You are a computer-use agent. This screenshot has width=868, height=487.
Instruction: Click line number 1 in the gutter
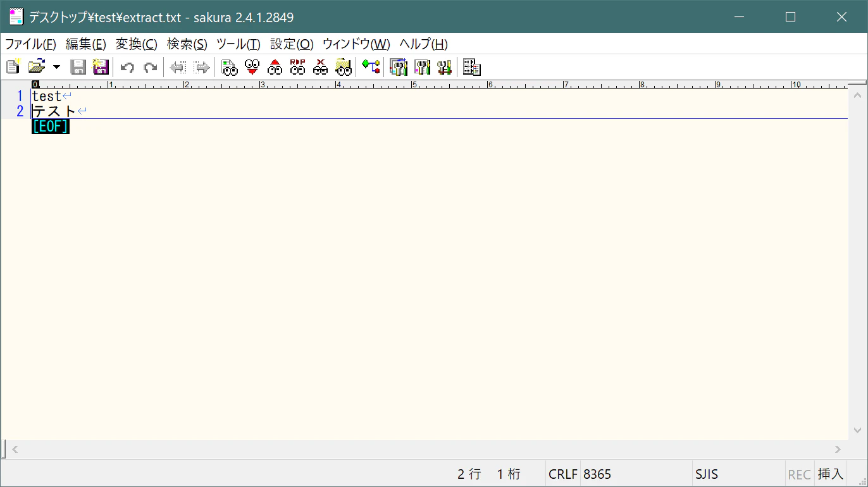(20, 96)
